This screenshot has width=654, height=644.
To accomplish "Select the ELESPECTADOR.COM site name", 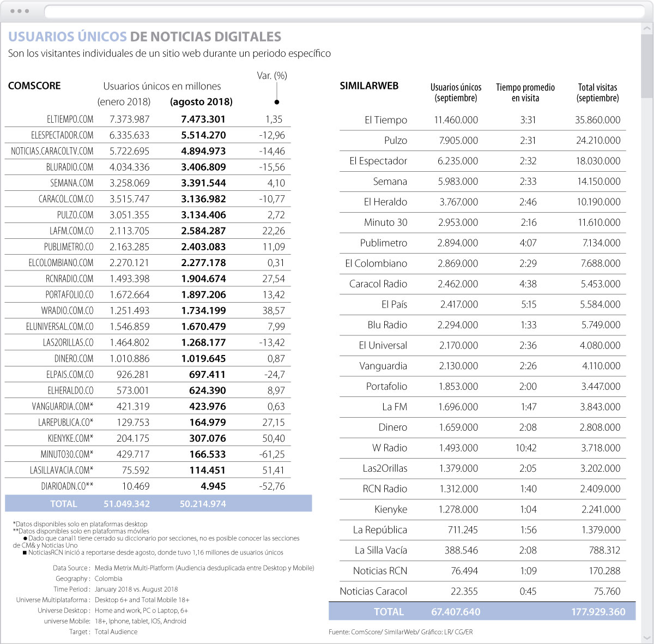I will (x=62, y=135).
